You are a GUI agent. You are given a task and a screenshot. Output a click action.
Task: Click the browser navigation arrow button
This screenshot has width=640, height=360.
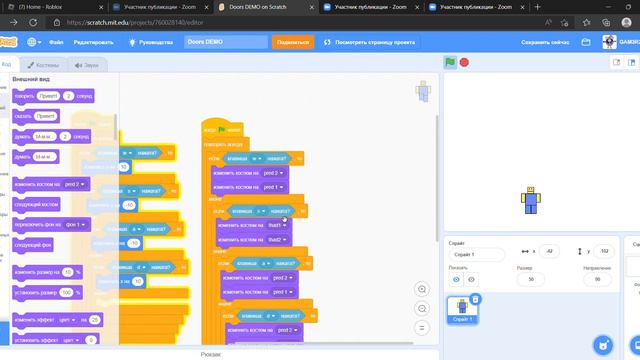(13, 22)
